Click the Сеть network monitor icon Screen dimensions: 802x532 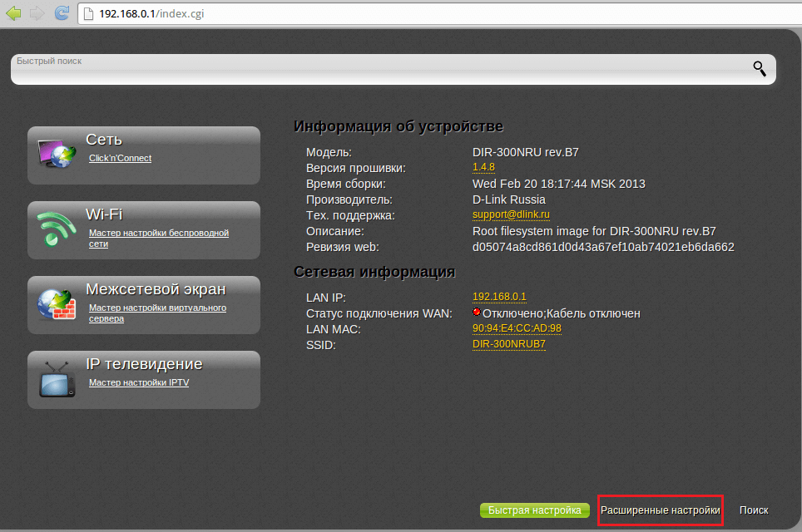pyautogui.click(x=57, y=155)
